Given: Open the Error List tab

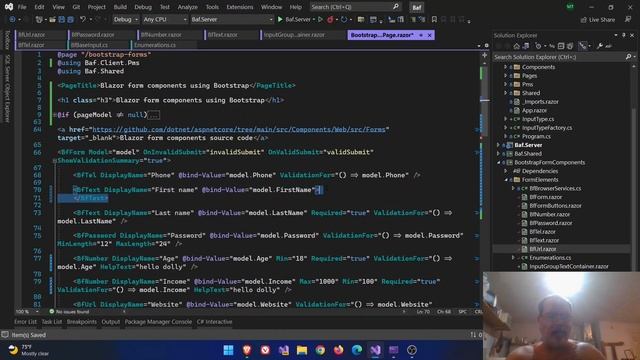Looking at the screenshot, I should click(25, 322).
